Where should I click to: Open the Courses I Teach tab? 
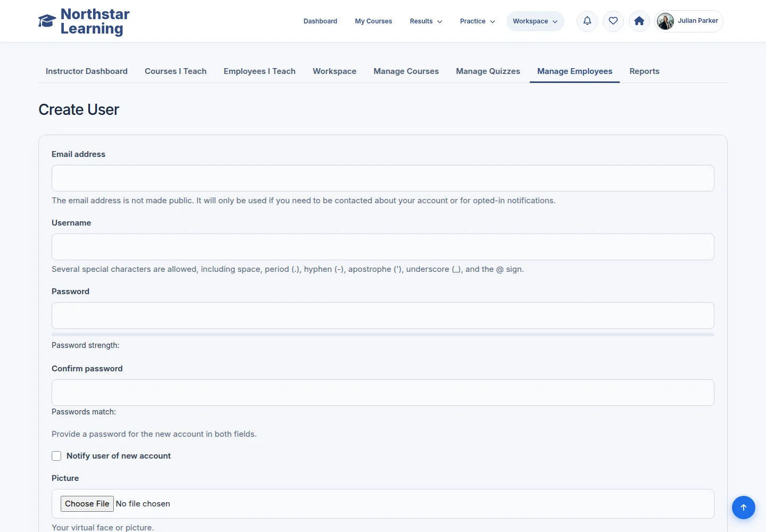[176, 71]
